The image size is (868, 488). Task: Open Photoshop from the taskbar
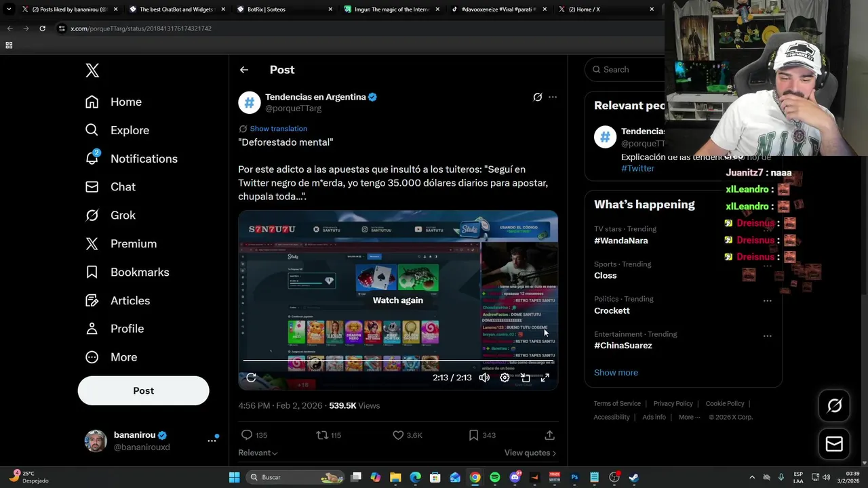(574, 477)
